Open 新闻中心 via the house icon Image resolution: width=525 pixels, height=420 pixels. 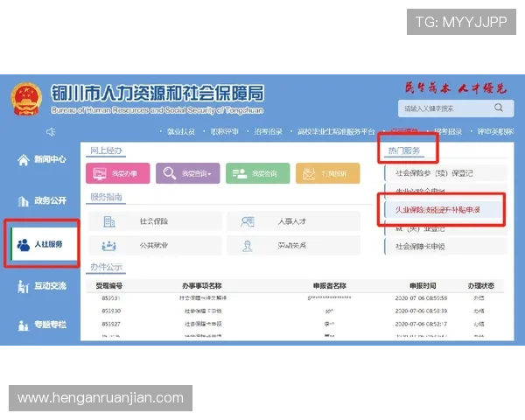click(x=23, y=160)
